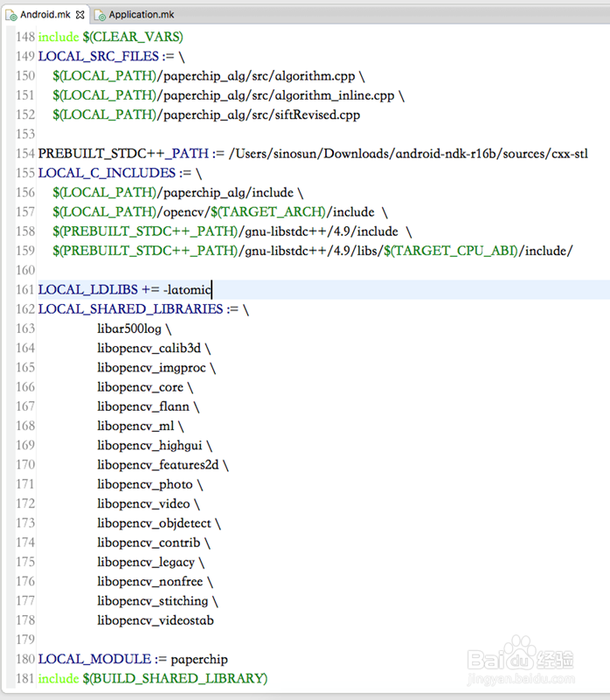
Task: Click libopencv_video entry on line 172
Action: (144, 503)
